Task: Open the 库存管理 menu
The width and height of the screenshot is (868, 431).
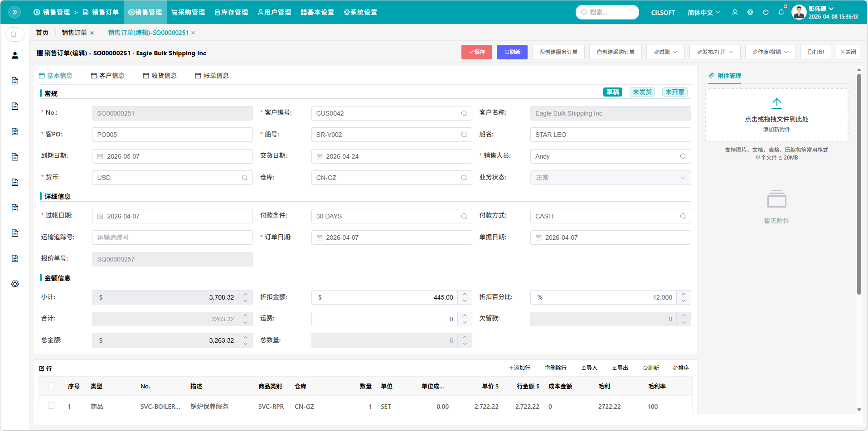Action: 231,12
